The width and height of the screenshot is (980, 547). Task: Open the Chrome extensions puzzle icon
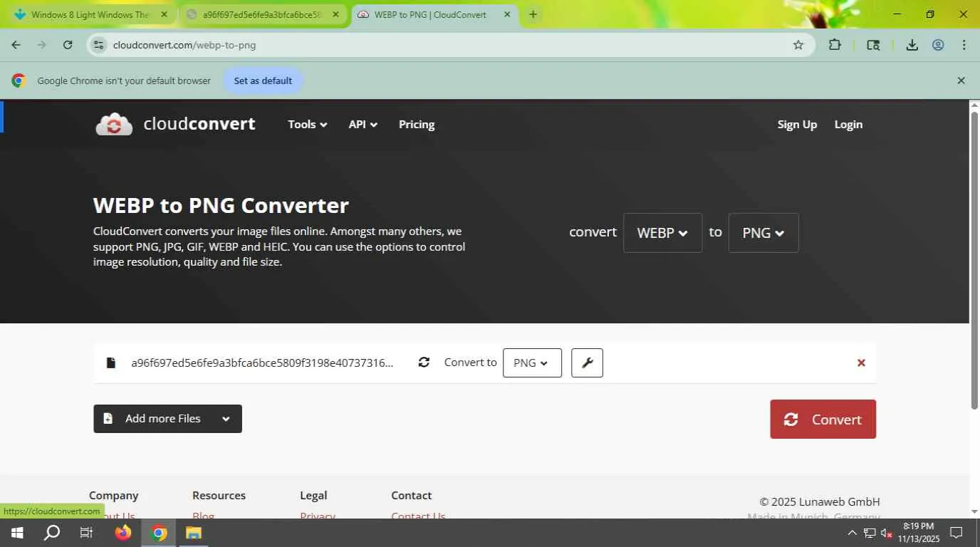835,45
